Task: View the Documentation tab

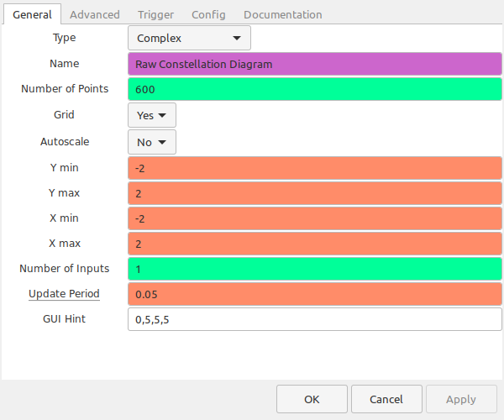Action: (283, 15)
